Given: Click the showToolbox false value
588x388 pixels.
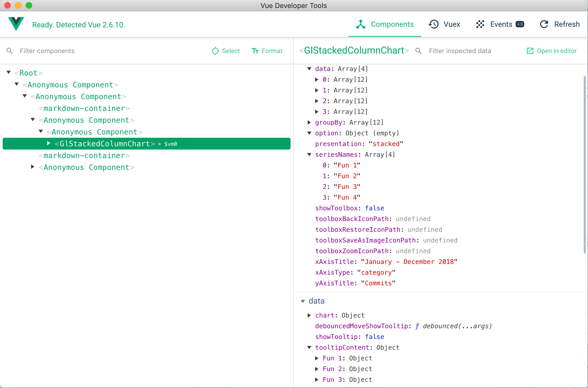Looking at the screenshot, I should (x=375, y=208).
